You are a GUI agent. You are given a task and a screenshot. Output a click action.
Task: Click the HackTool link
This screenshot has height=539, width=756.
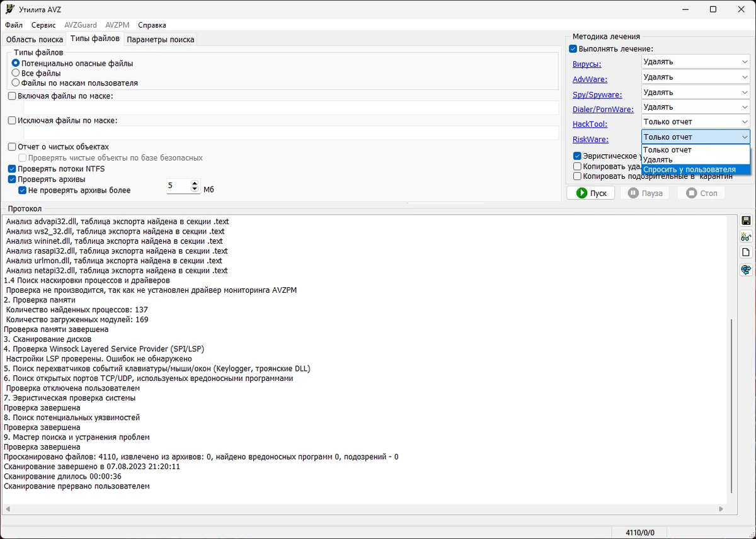click(x=590, y=125)
